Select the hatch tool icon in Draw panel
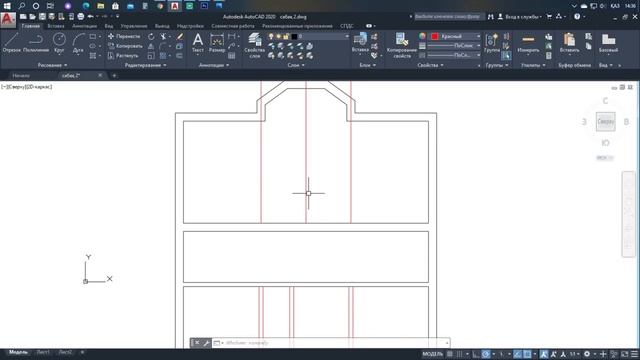 [x=93, y=56]
